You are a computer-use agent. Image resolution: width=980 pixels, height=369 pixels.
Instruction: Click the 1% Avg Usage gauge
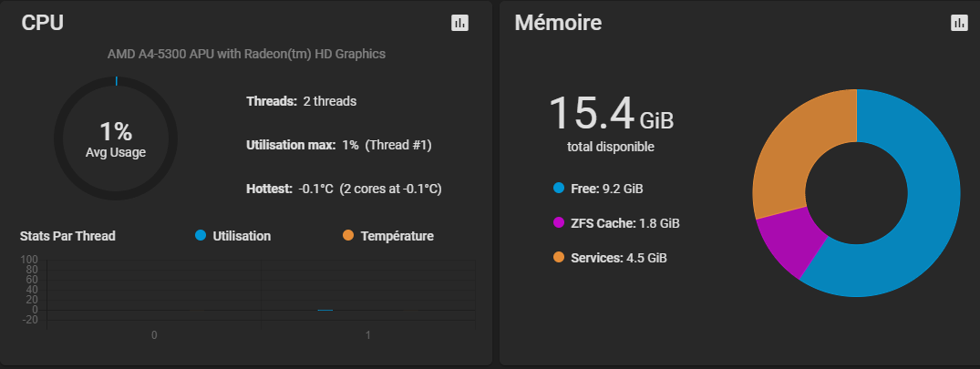(116, 138)
